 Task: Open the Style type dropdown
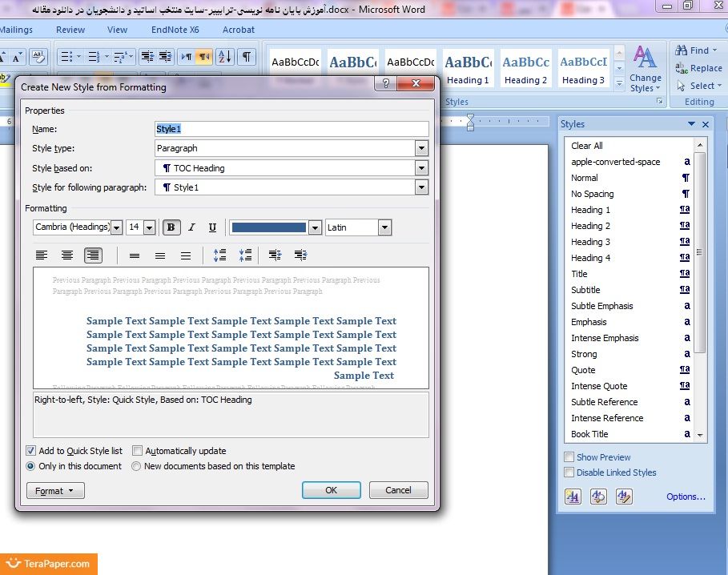tap(421, 148)
